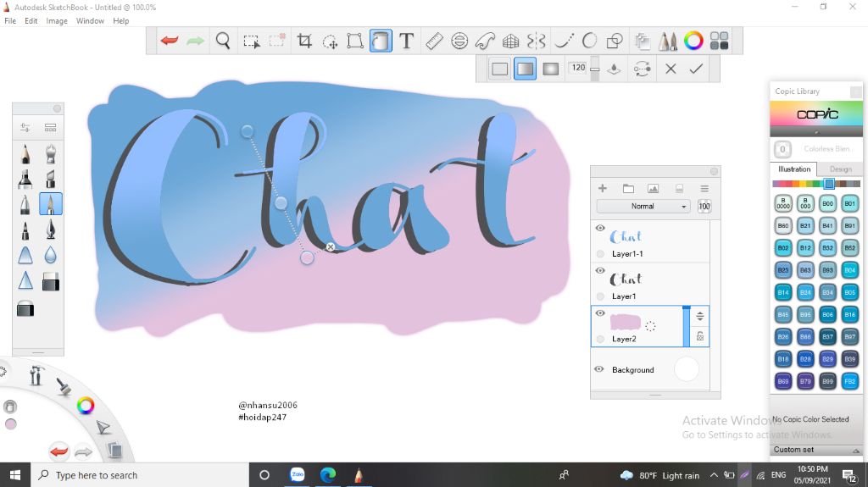This screenshot has width=868, height=487.
Task: Enable Predictive Stroke tool
Action: 590,41
